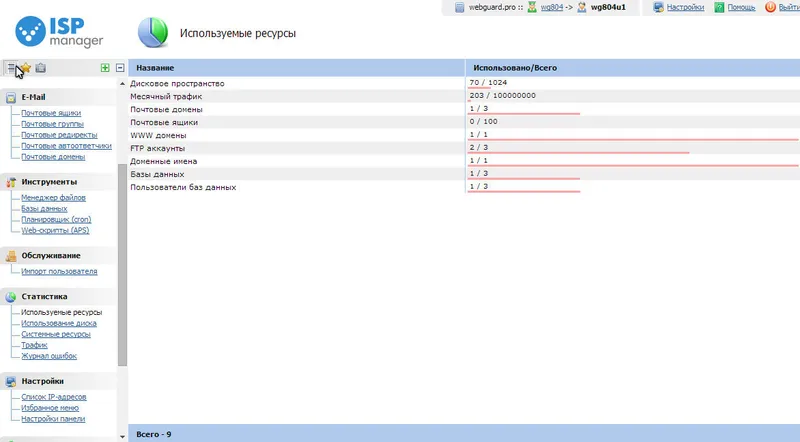
Task: Go to Использование диска
Action: coord(59,323)
